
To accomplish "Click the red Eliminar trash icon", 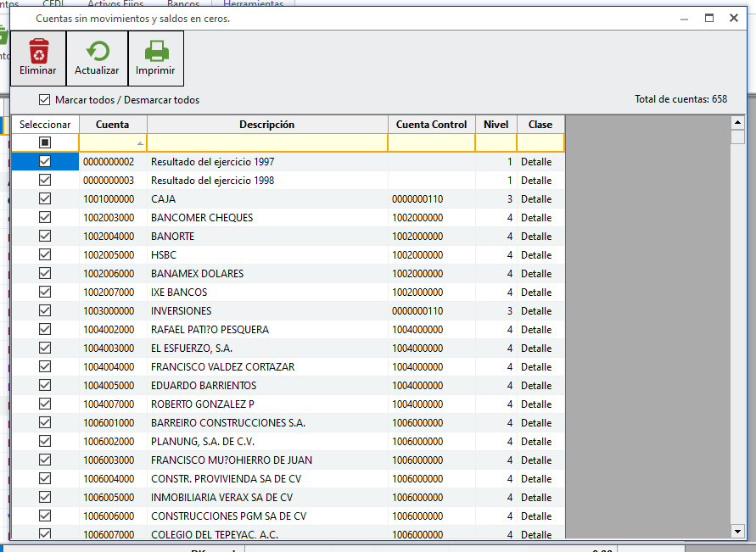I will [x=38, y=52].
